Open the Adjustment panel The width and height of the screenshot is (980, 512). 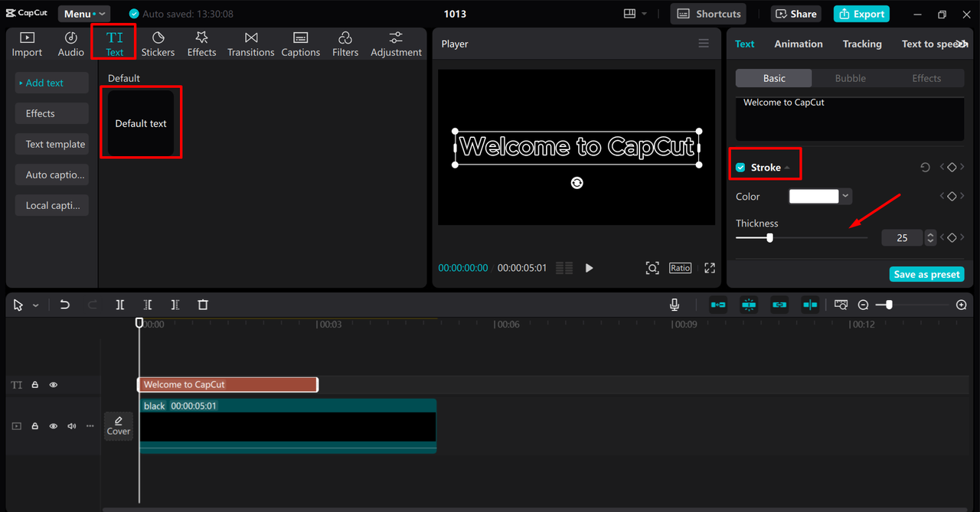pos(396,44)
